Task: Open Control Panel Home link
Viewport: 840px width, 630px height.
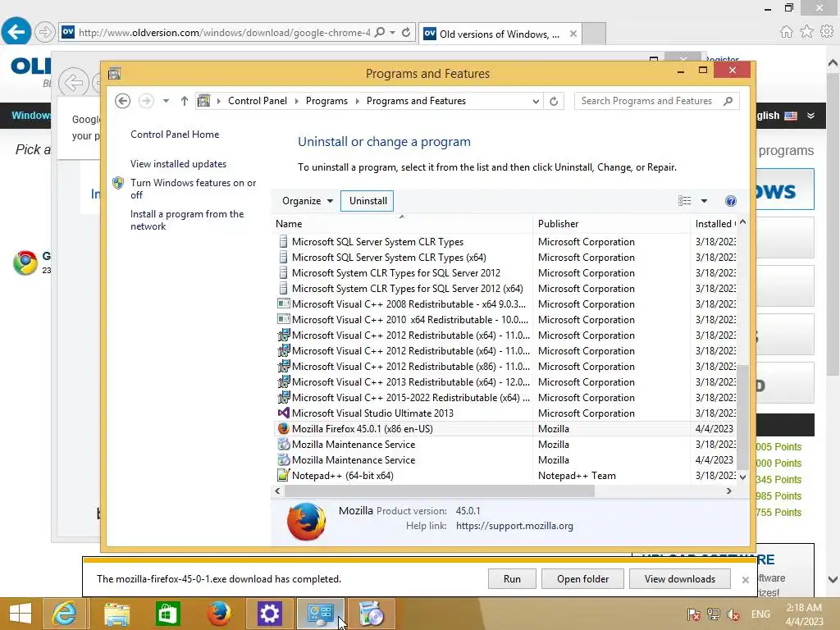Action: tap(175, 135)
